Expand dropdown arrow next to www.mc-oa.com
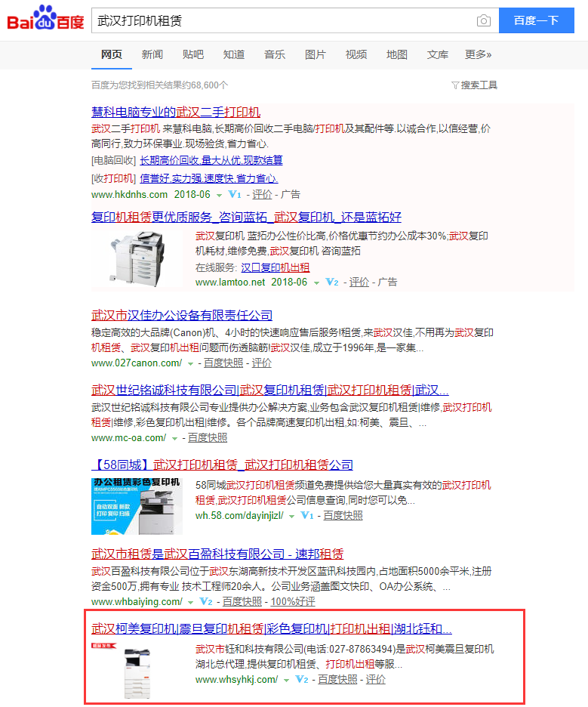This screenshot has height=707, width=588. (174, 439)
